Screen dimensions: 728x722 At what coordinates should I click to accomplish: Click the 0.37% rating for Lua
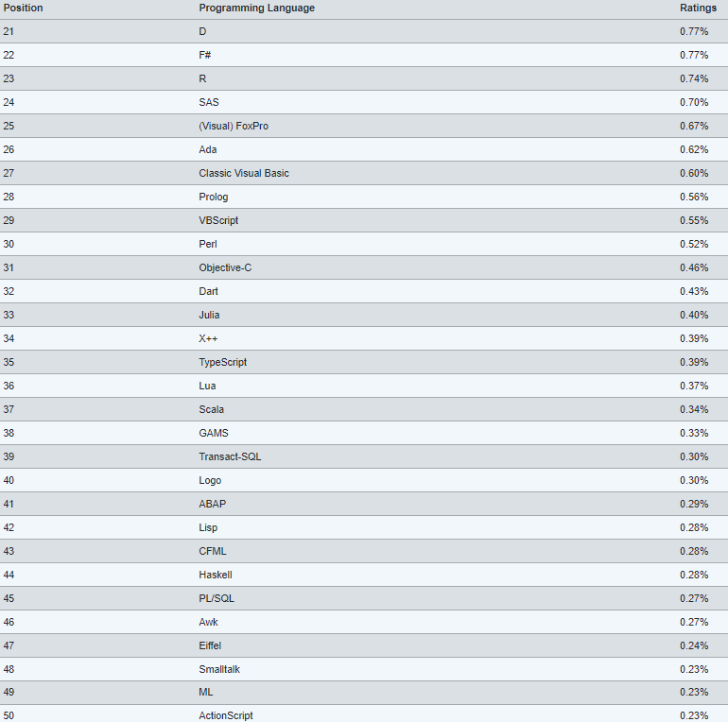693,386
